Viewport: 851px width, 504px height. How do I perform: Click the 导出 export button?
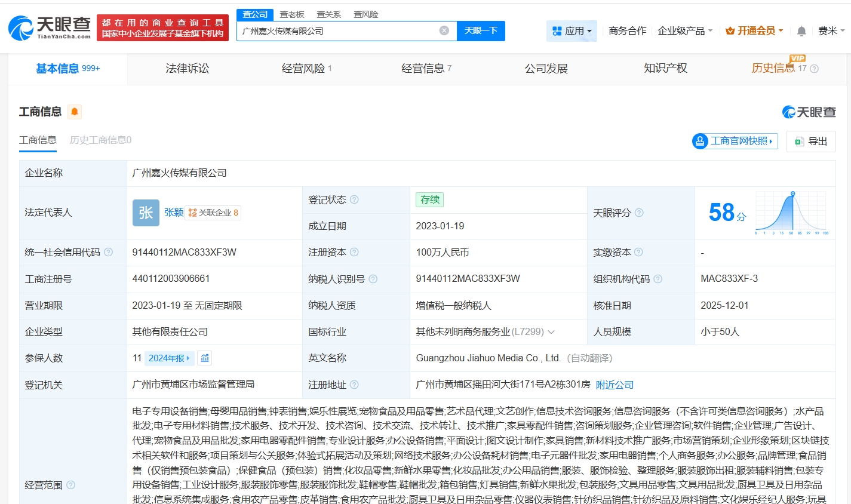pos(811,142)
